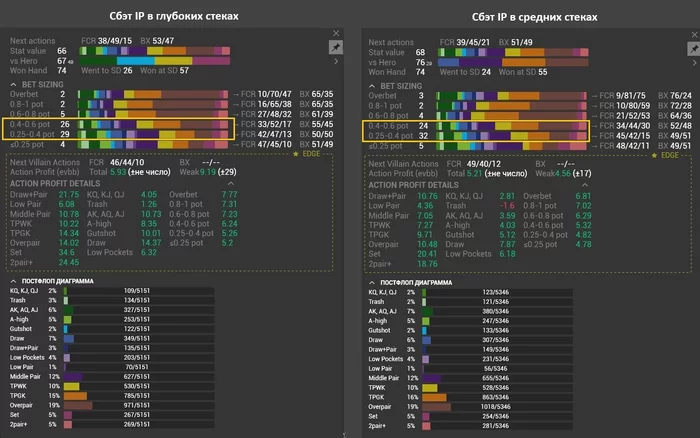700x438 pixels.
Task: Pin the medium stacks popup (средних стеках)
Action: [x=694, y=49]
